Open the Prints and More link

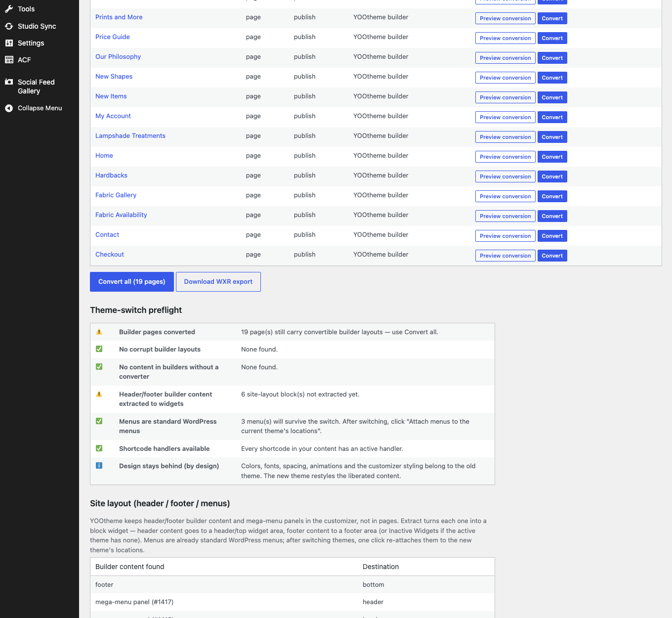[x=119, y=17]
